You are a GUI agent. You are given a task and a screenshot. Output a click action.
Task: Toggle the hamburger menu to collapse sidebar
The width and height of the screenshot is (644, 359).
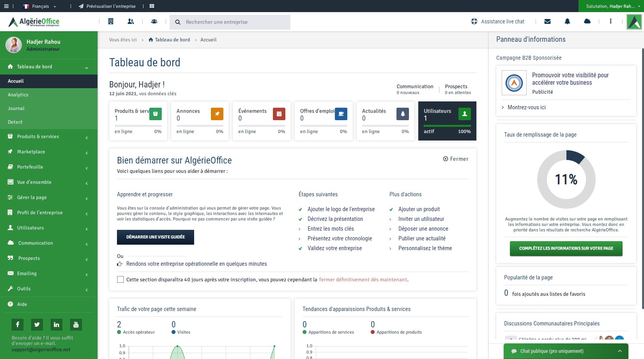coord(6,6)
